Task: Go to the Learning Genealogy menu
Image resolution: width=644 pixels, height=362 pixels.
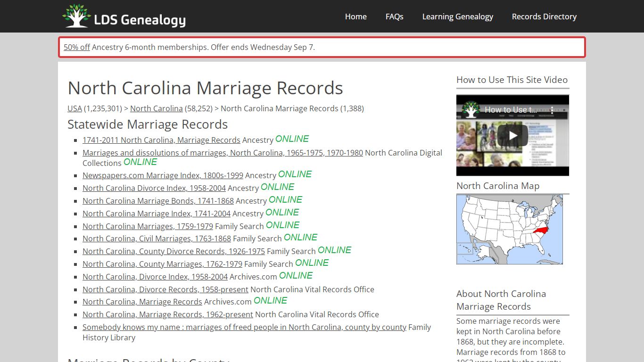Action: [457, 16]
